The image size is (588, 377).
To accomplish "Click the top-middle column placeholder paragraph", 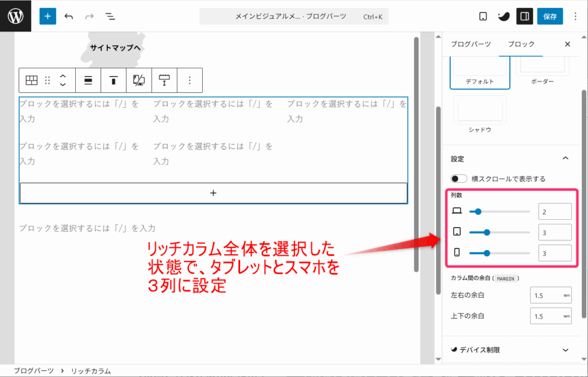I will (x=213, y=111).
